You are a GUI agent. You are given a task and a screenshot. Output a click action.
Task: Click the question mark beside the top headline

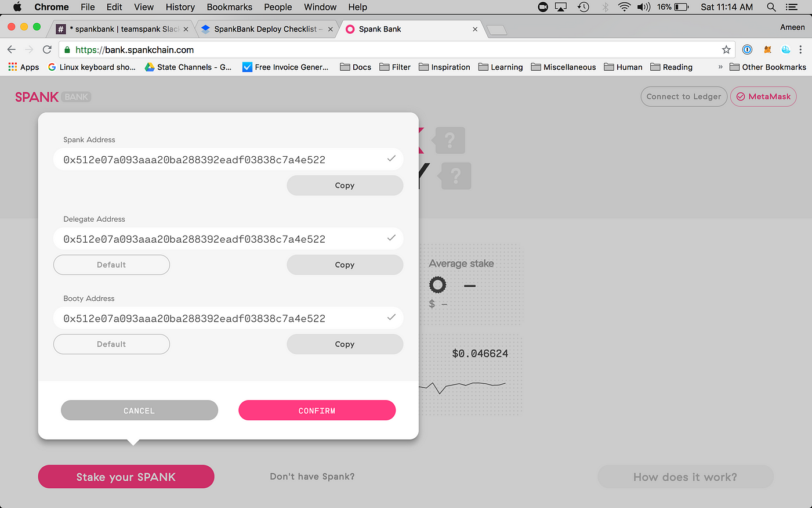[x=449, y=140]
